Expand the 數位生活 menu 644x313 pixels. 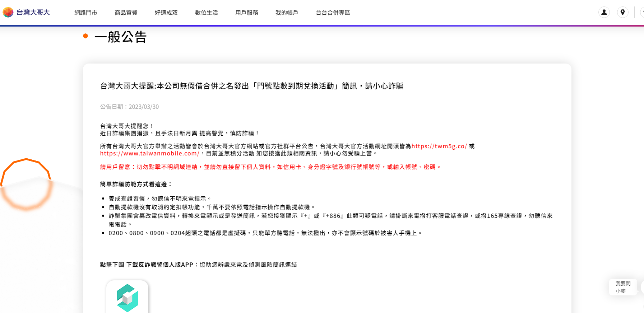(x=206, y=13)
